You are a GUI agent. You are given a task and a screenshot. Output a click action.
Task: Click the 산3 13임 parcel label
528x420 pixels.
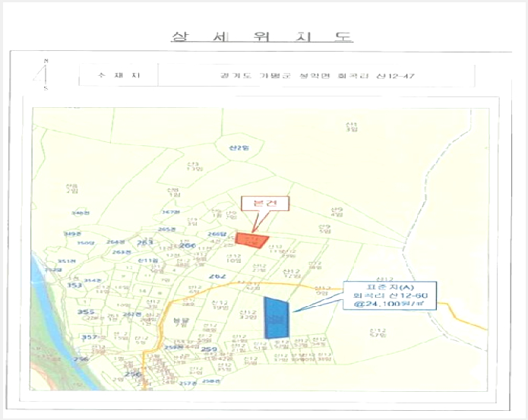tap(194, 166)
